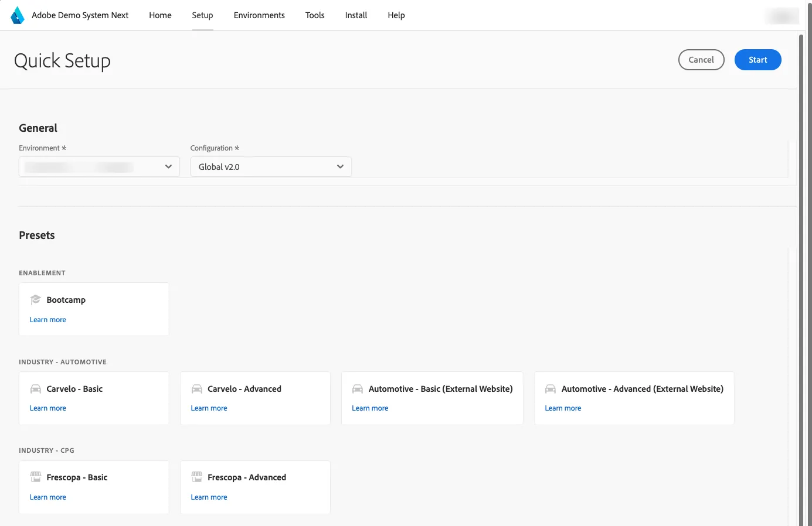Click the Carvelo - Basic car icon
The height and width of the screenshot is (526, 812).
[36, 389]
